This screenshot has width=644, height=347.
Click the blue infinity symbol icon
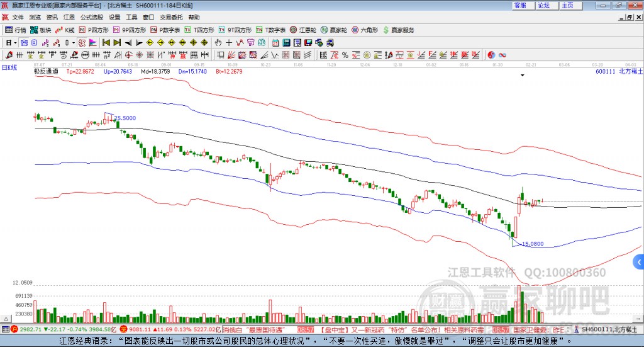click(x=502, y=55)
